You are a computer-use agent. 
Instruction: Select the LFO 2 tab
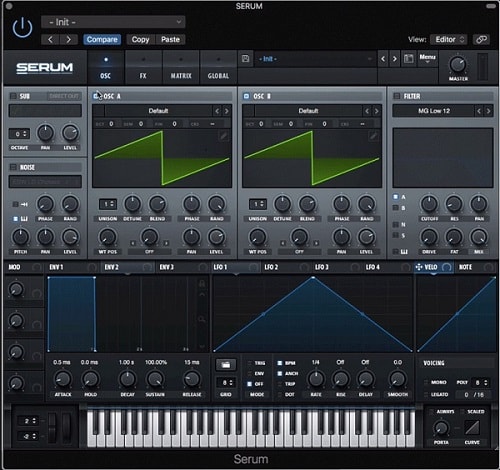click(286, 267)
